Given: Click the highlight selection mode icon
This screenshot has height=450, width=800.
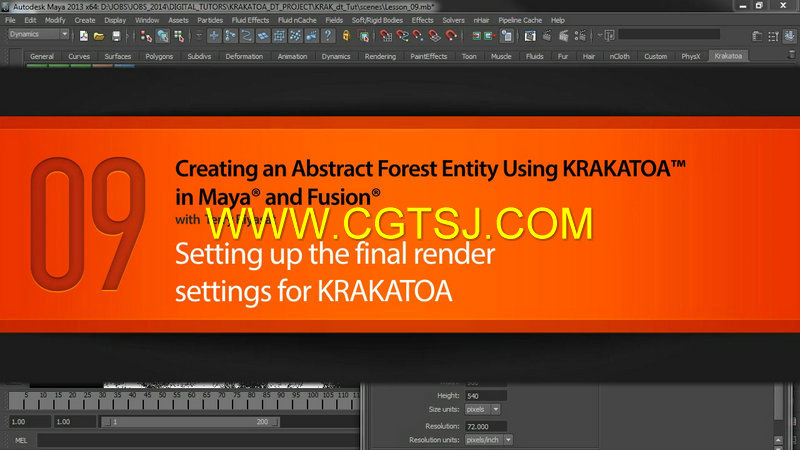Looking at the screenshot, I should click(x=364, y=36).
